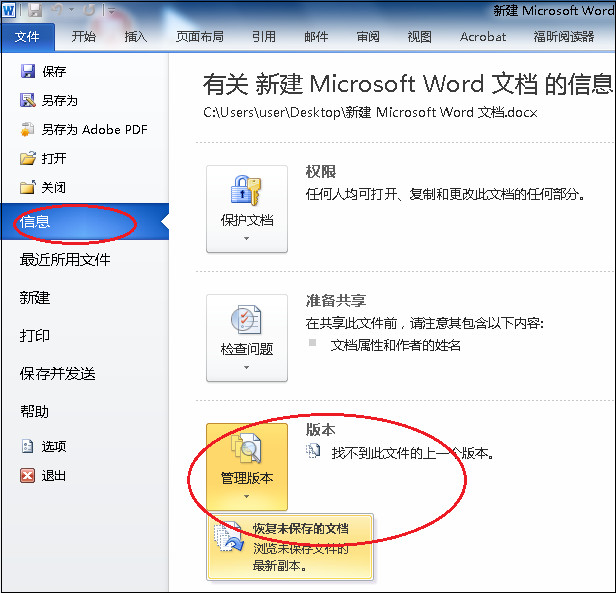Screen dimensions: 616x593
Task: Click the 选项 document icon
Action: point(28,446)
